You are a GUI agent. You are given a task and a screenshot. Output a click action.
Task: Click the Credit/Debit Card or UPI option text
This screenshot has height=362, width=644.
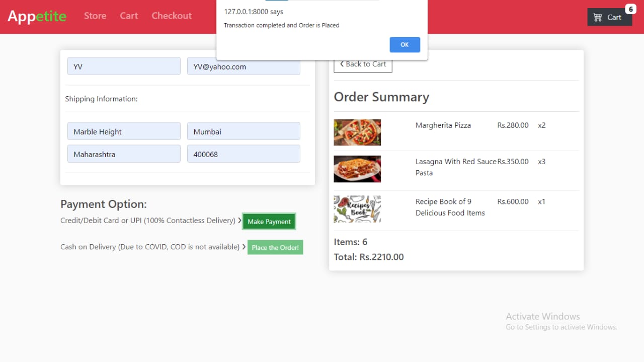coord(148,221)
